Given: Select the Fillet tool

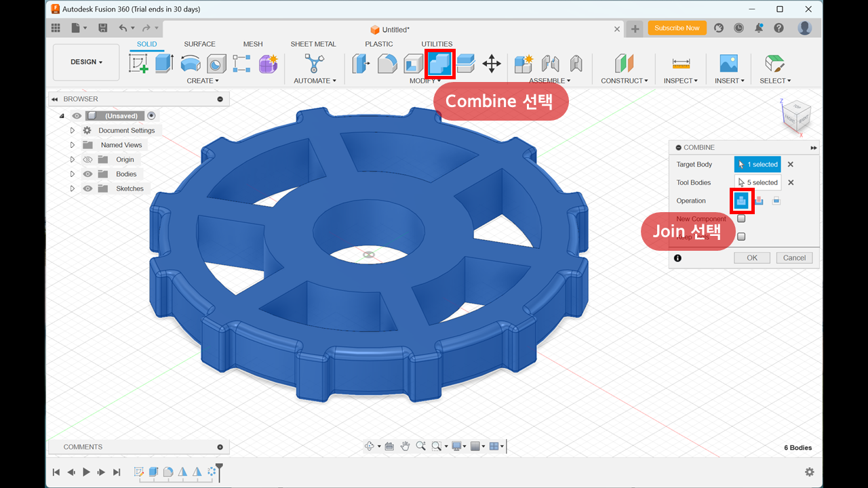Looking at the screenshot, I should pos(387,64).
